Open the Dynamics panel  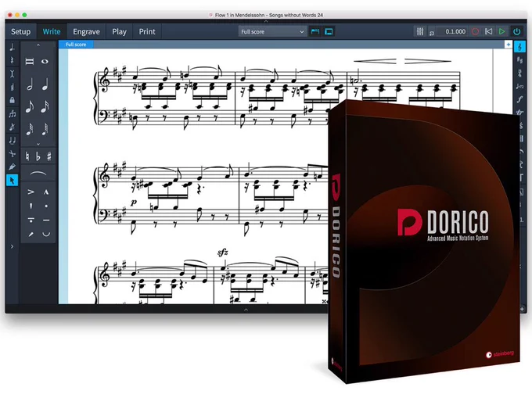coord(519,99)
